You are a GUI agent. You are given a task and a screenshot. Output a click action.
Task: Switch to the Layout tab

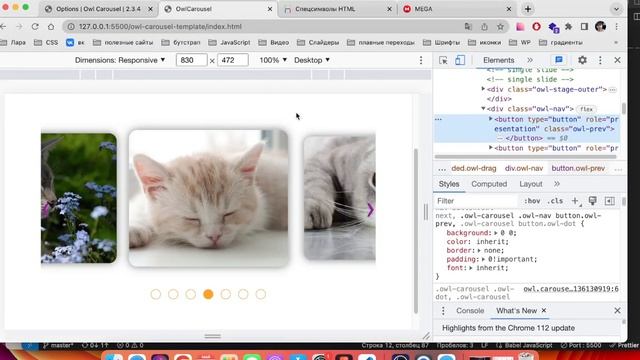pos(531,184)
